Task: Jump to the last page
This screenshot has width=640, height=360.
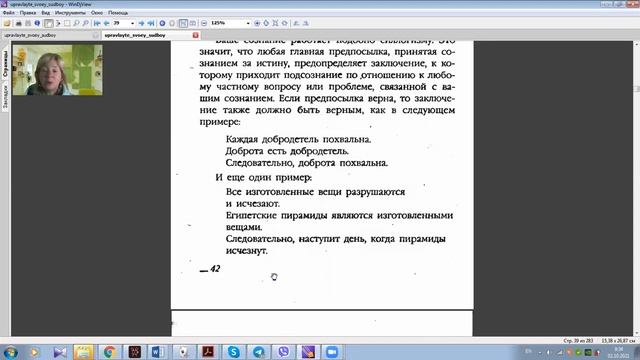Action: [x=151, y=23]
